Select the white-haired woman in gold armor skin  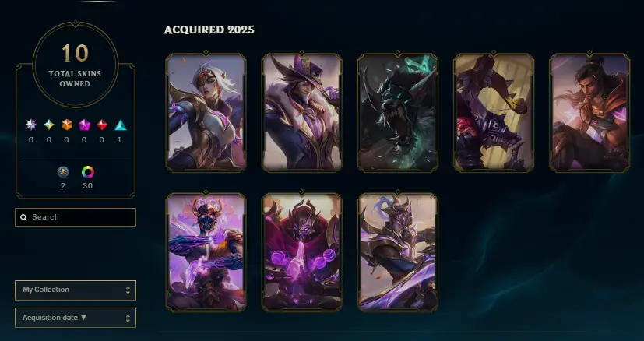(206, 113)
